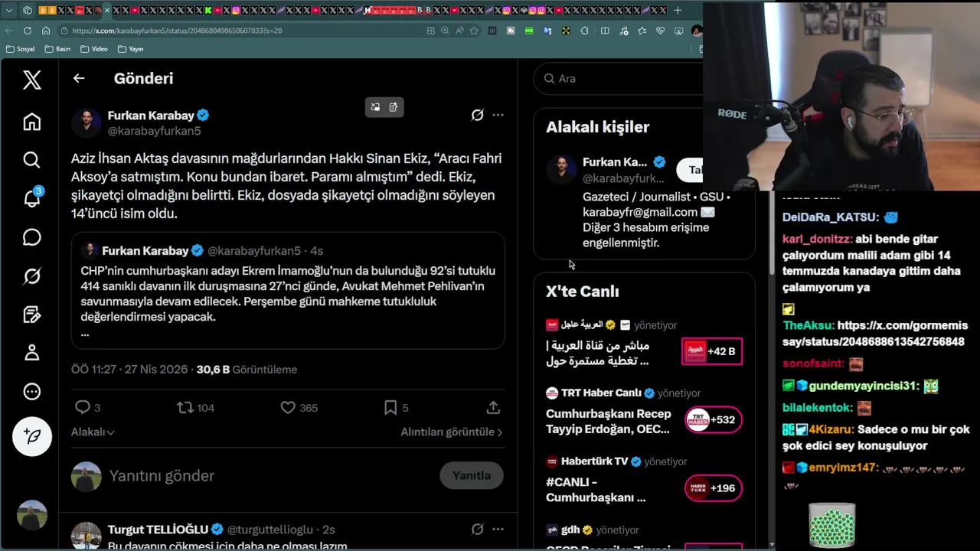
Task: Click the Grok icon on Furkan Karabay's post
Action: [x=477, y=115]
